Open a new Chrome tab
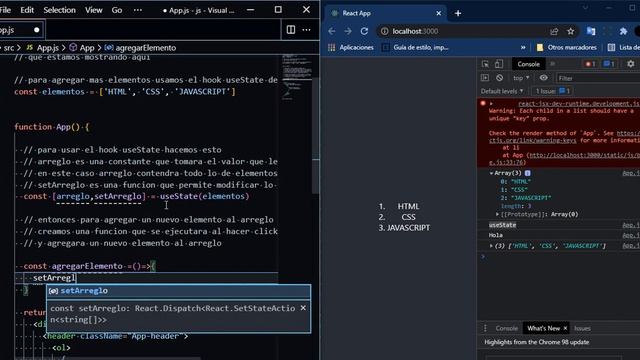Image resolution: width=640 pixels, height=360 pixels. [x=458, y=13]
